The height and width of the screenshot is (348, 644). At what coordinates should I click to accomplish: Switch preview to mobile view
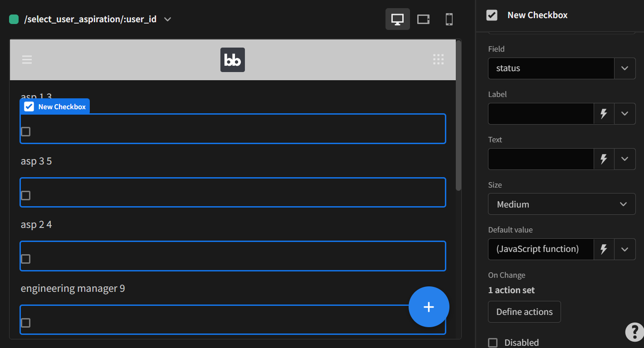pyautogui.click(x=449, y=19)
